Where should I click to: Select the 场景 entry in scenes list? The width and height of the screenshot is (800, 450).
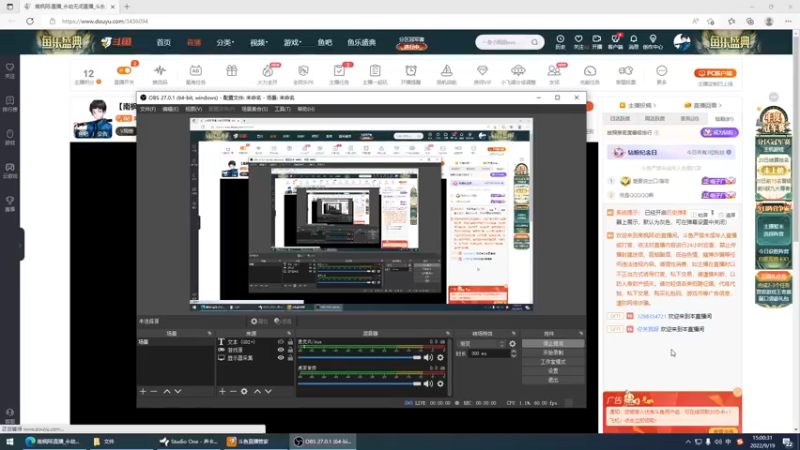(175, 342)
